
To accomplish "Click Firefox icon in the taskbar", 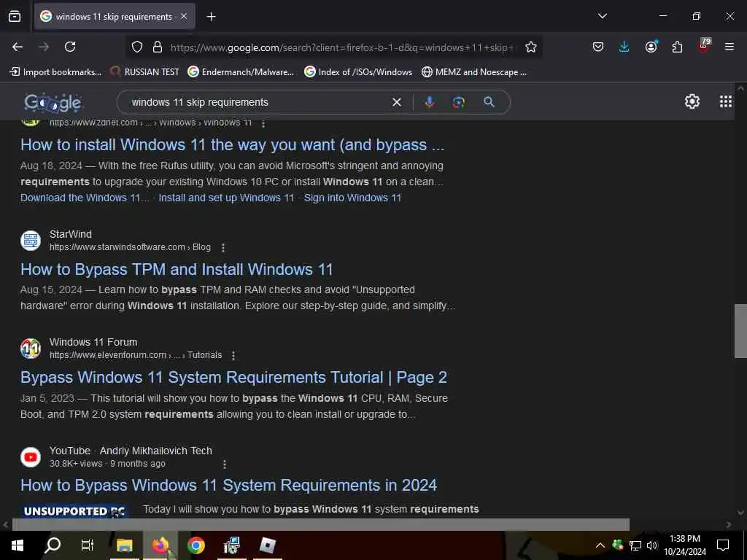I will [x=160, y=545].
